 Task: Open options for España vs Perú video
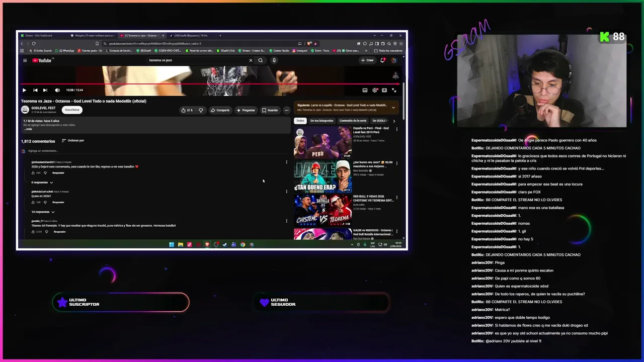coord(396,129)
